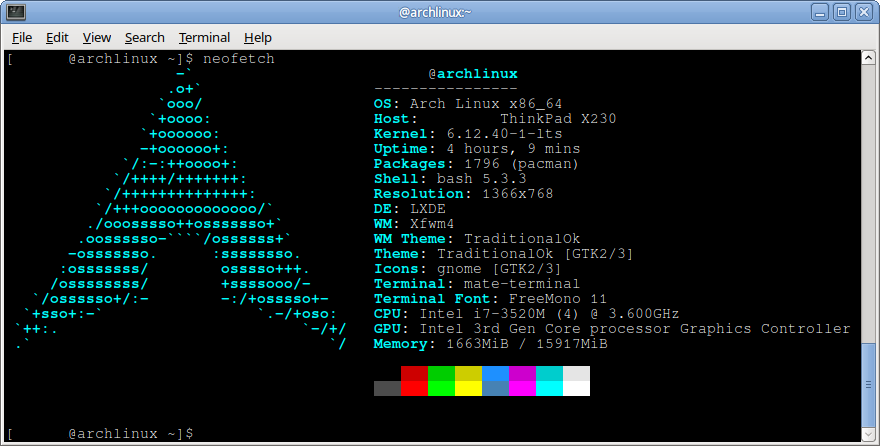880x446 pixels.
Task: Click the 'CPU: Intel i7-3520M' line
Action: 526,314
